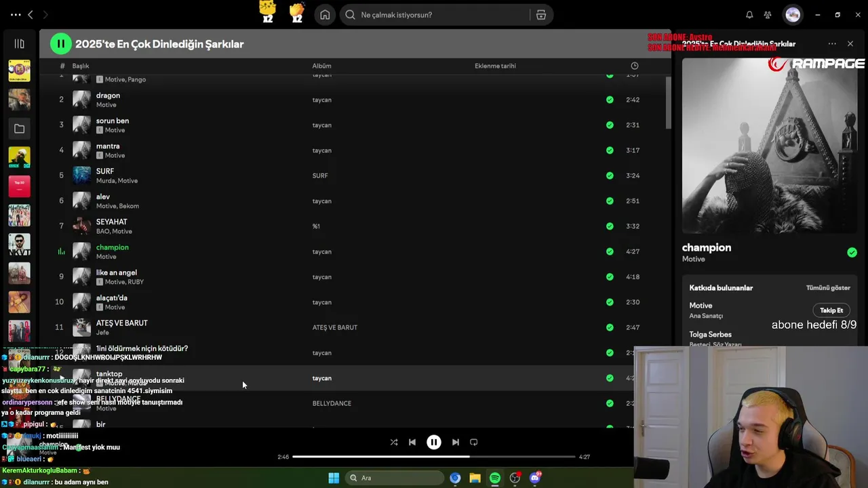Click playing equalizer icon beside champion

(x=61, y=251)
